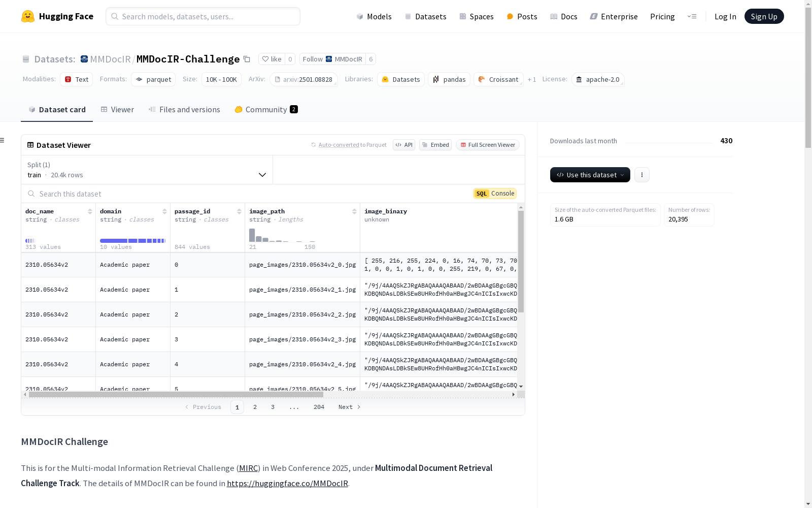
Task: Sort the domain column
Action: click(x=164, y=211)
